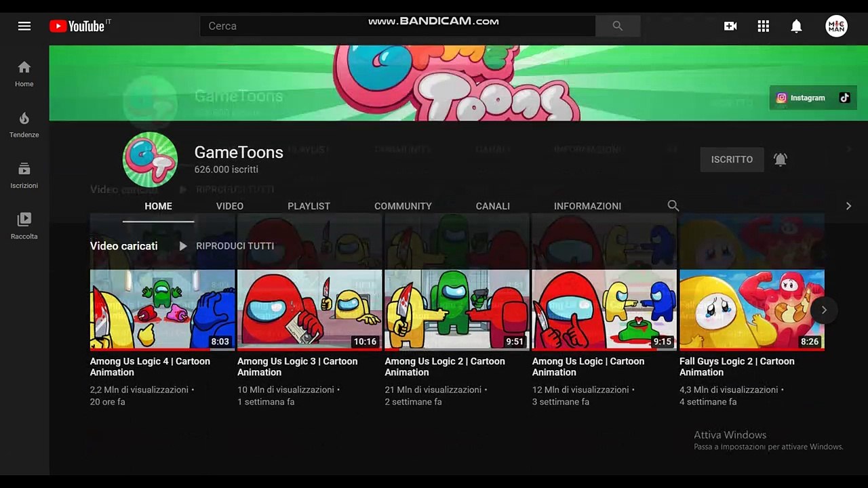The height and width of the screenshot is (488, 868).
Task: Focus the Cerca search field
Action: tap(397, 26)
